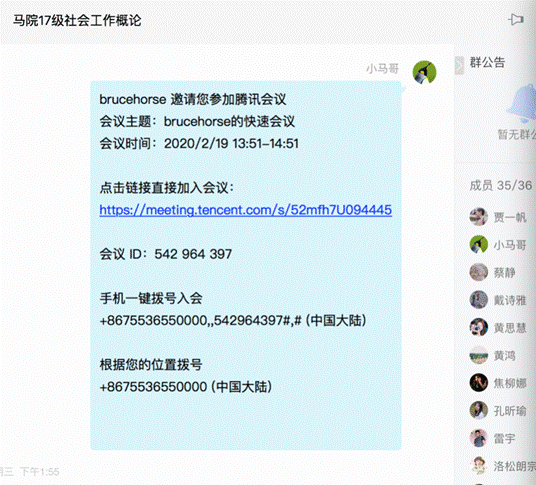Click the flag icon in the title bar
This screenshot has width=536, height=485.
515,19
